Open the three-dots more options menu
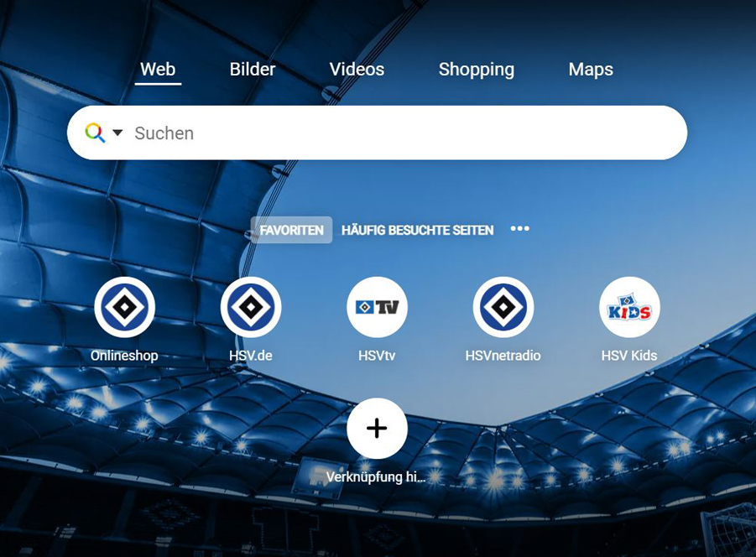756x557 pixels. 519,228
